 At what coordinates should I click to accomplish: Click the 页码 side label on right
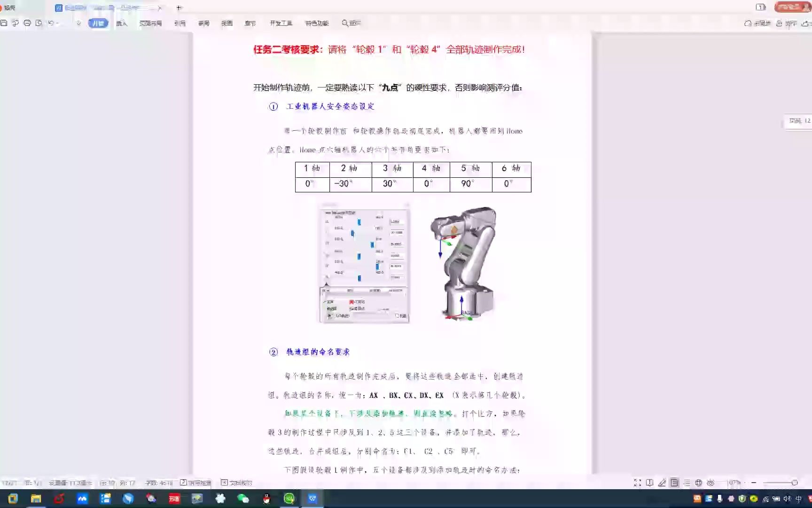point(799,121)
